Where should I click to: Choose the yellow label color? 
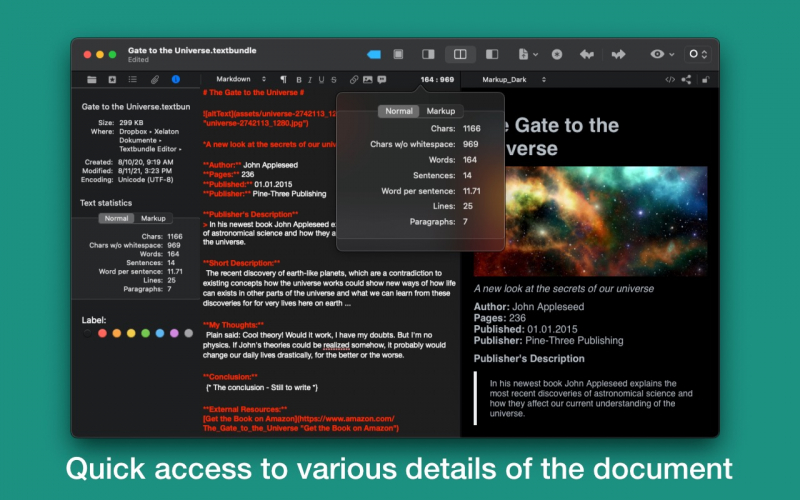click(x=131, y=333)
